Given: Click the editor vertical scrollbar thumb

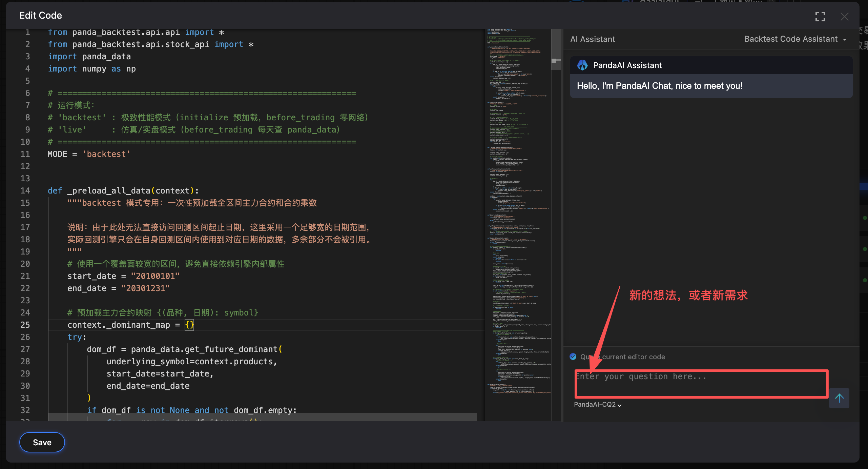Looking at the screenshot, I should point(556,49).
